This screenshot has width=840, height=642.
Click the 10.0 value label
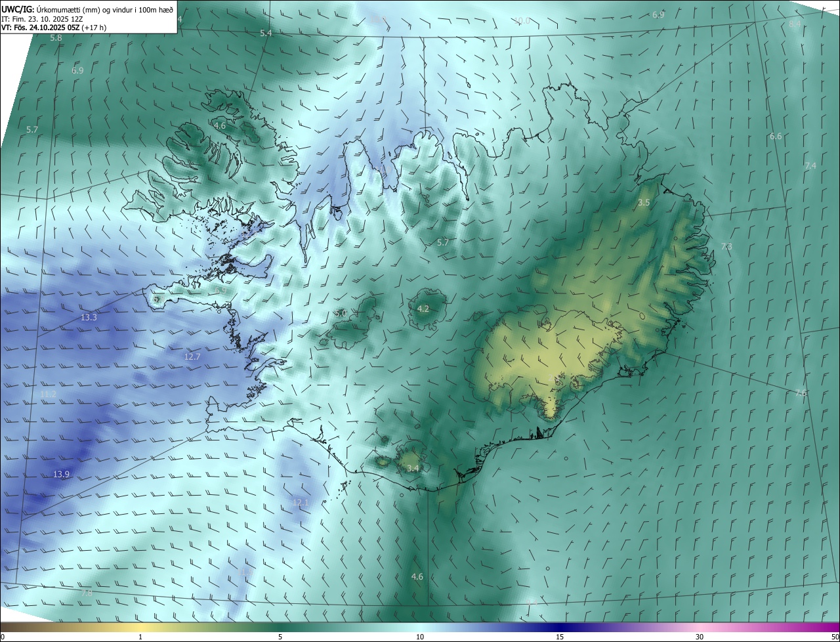522,21
